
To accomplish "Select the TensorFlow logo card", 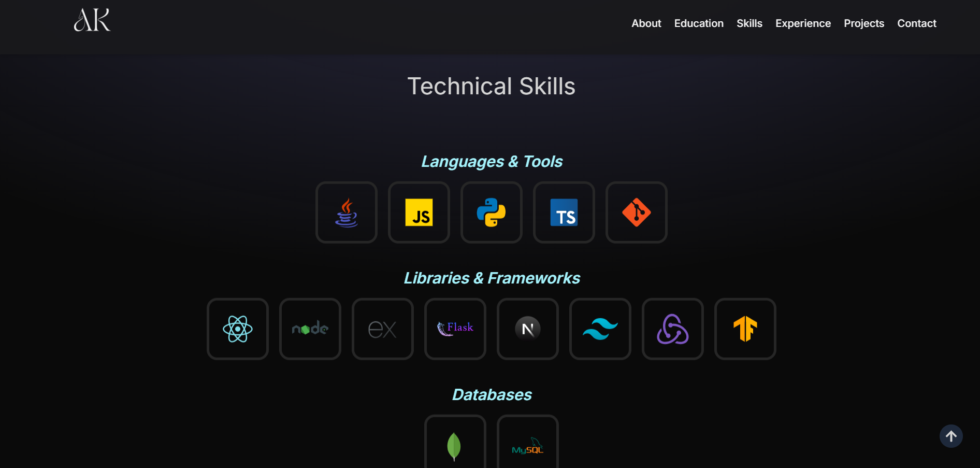I will [x=745, y=329].
